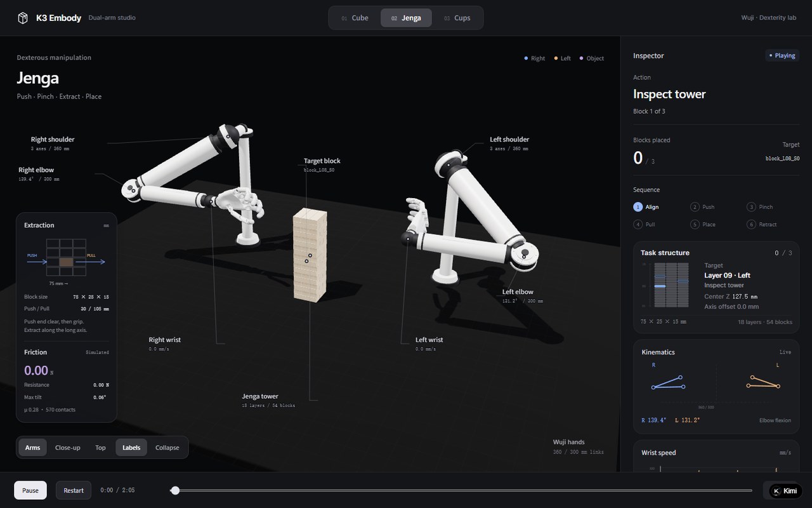
Task: Click the Restart button
Action: (x=74, y=490)
